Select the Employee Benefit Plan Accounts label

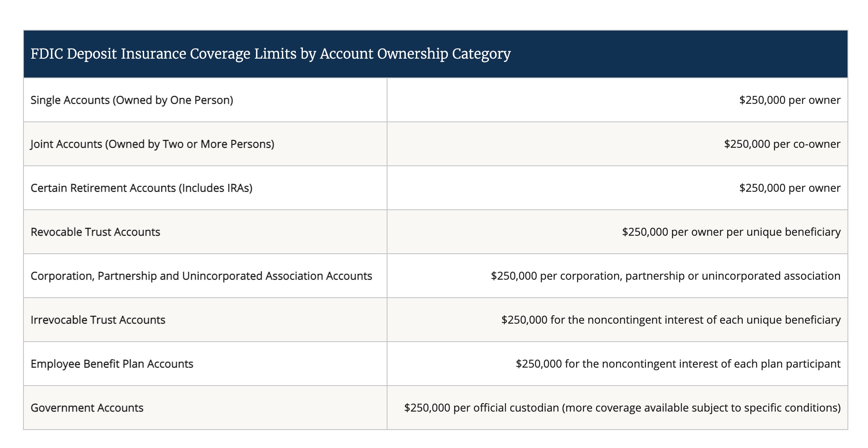point(112,364)
